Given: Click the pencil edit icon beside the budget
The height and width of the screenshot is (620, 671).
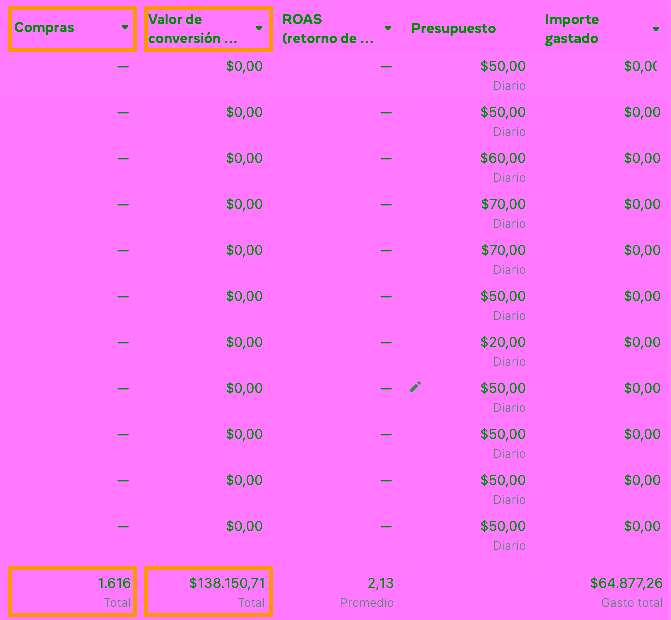Looking at the screenshot, I should (x=415, y=387).
